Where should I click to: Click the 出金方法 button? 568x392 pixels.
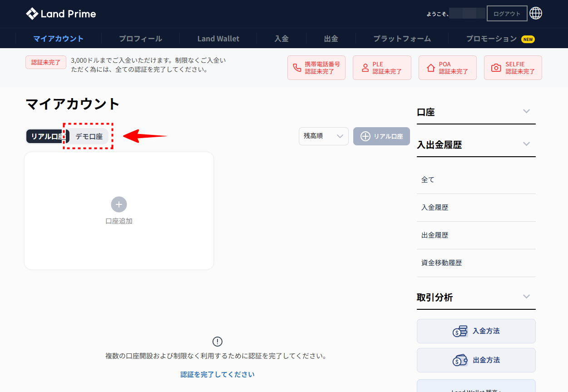pyautogui.click(x=476, y=360)
